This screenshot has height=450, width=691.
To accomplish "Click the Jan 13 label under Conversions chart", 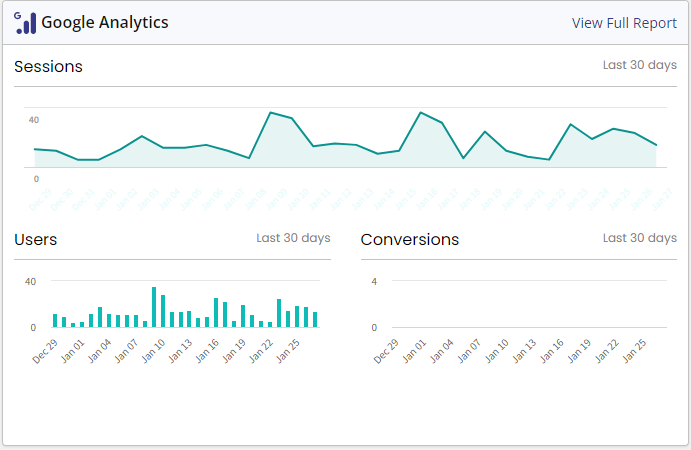I will [x=524, y=351].
